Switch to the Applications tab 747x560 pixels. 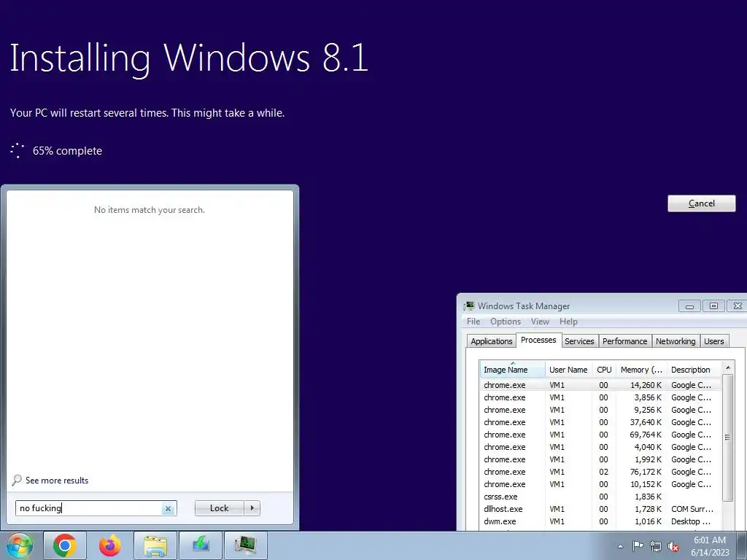(491, 341)
